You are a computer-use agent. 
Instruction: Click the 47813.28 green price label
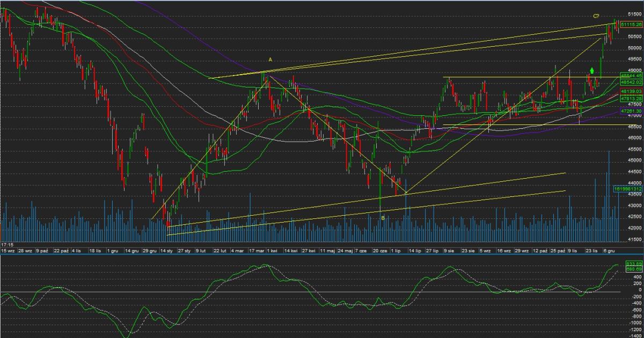(x=631, y=99)
